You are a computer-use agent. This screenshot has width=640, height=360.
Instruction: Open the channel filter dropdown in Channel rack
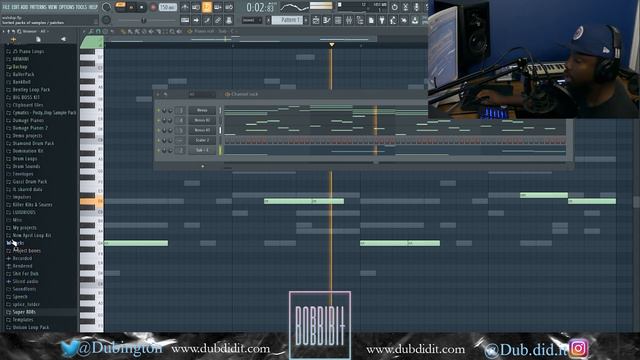tap(201, 94)
